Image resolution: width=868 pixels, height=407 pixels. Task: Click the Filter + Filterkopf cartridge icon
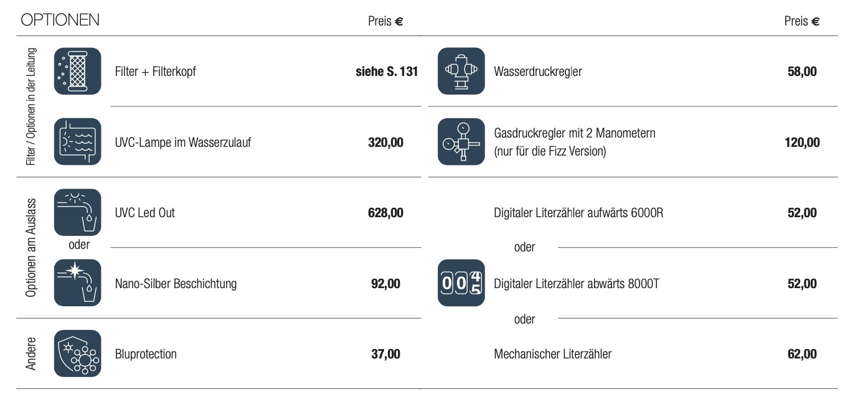click(x=77, y=71)
